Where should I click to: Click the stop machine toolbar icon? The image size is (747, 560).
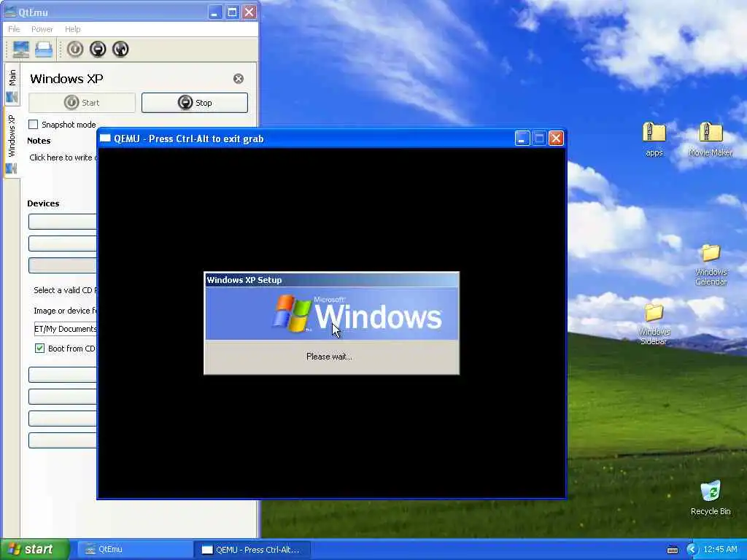[x=98, y=49]
